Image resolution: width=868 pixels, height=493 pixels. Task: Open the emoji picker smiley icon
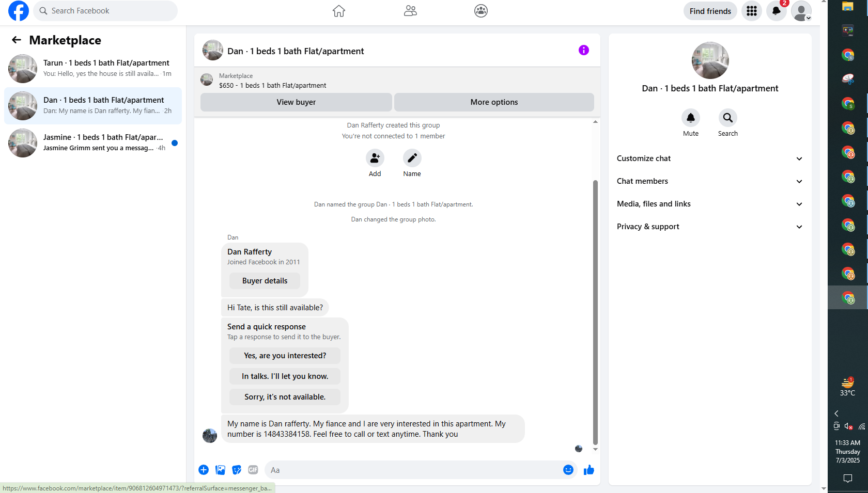click(x=568, y=470)
